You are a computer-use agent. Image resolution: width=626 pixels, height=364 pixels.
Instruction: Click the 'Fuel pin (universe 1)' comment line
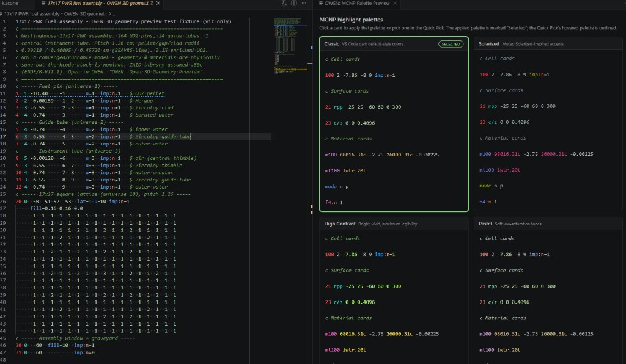pos(67,87)
